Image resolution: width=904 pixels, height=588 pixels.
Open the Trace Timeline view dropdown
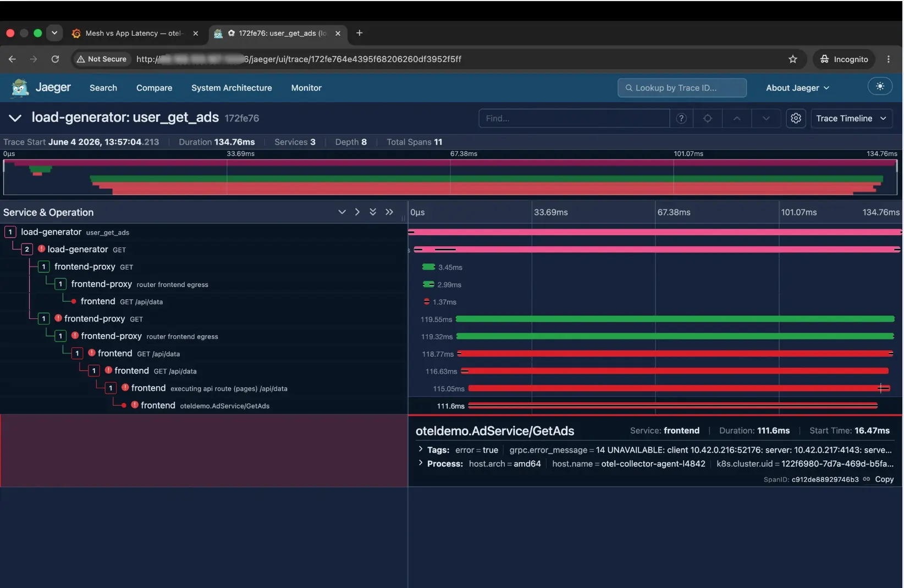pyautogui.click(x=851, y=118)
